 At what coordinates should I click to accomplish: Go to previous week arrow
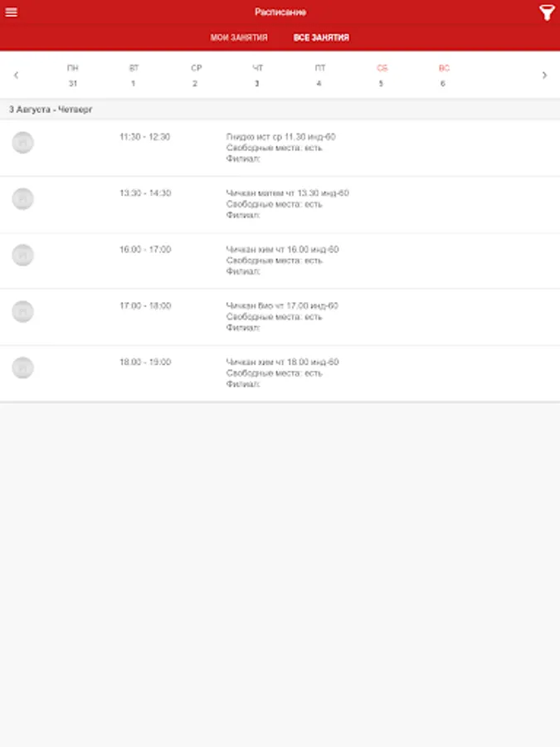click(x=16, y=76)
